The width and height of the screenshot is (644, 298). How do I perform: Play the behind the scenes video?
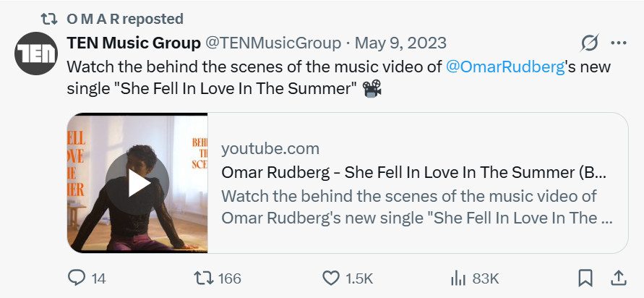pos(137,183)
